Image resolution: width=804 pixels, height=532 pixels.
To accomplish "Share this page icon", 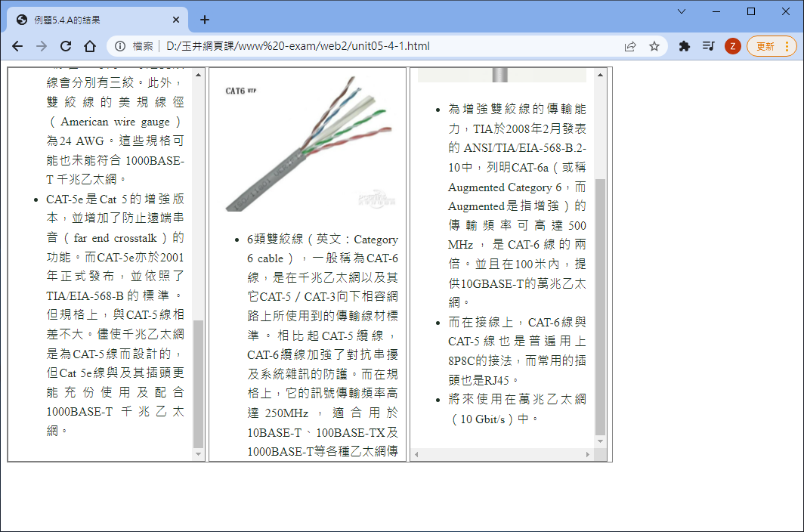I will point(630,46).
